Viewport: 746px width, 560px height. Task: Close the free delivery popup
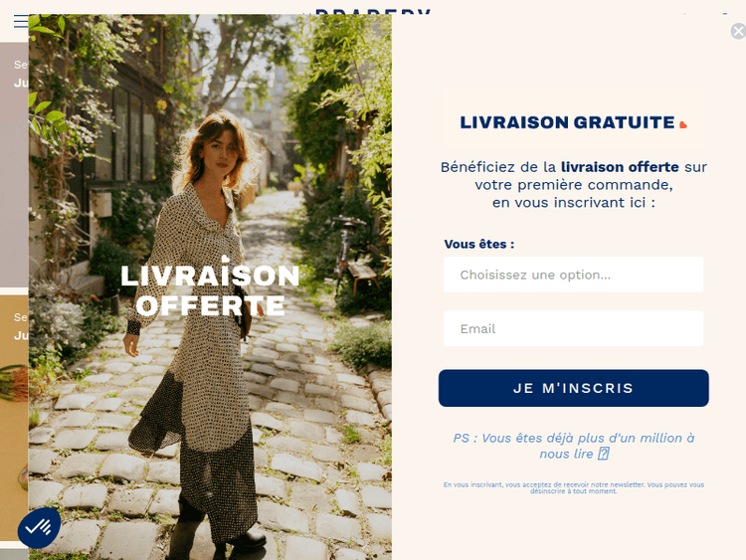738,32
